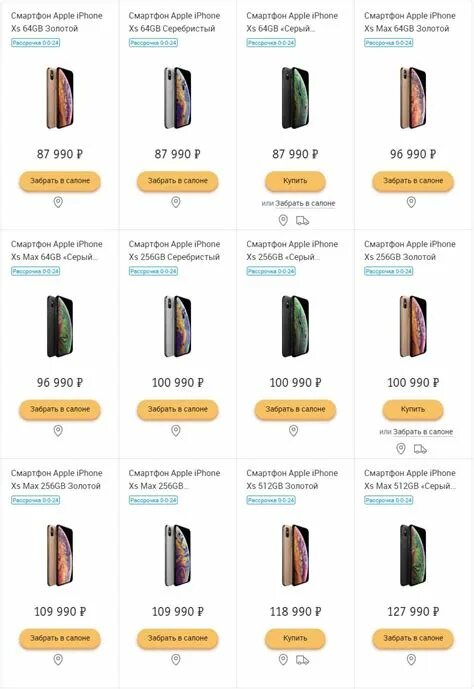Screen dimensions: 474x689
Task: Click location pin under Xs Max 256GB Золотой
Action: pos(58,660)
